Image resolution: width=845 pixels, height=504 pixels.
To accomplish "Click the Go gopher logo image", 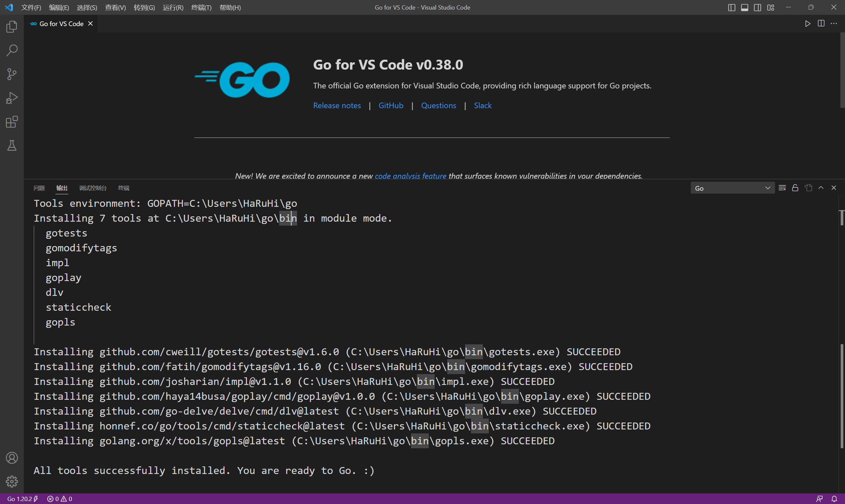I will point(242,79).
